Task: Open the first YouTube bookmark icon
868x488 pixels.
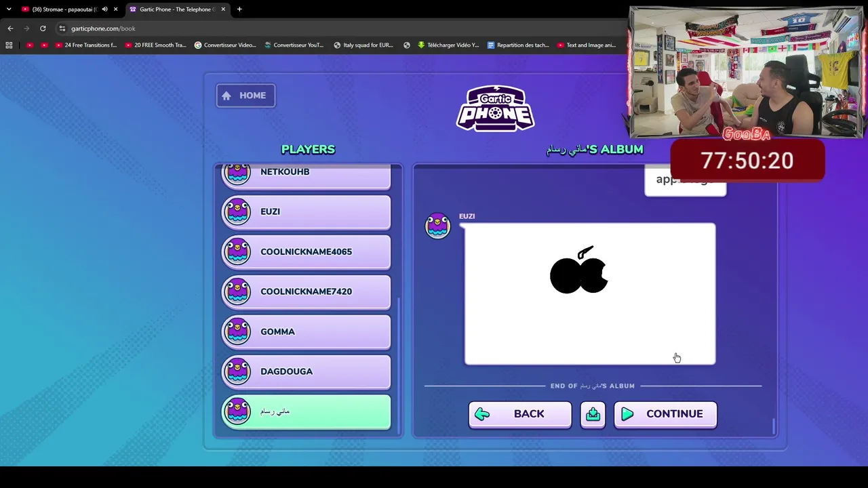Action: [29, 45]
